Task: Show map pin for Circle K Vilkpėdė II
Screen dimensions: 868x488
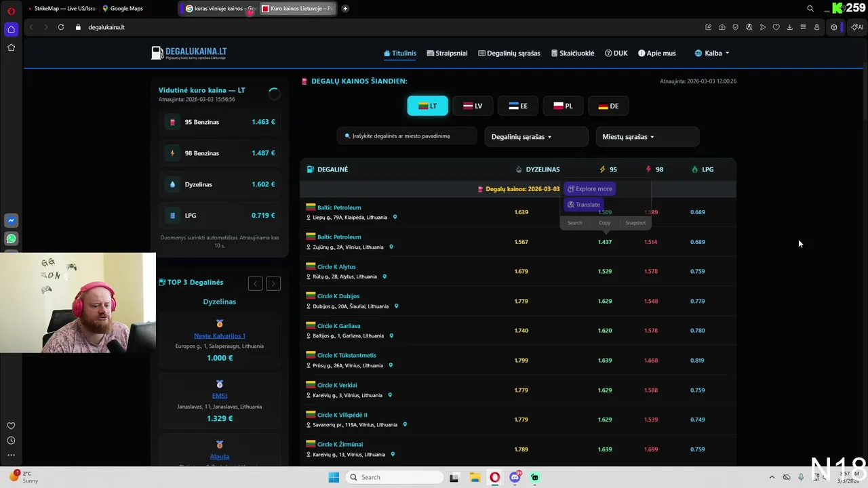Action: coord(405,425)
